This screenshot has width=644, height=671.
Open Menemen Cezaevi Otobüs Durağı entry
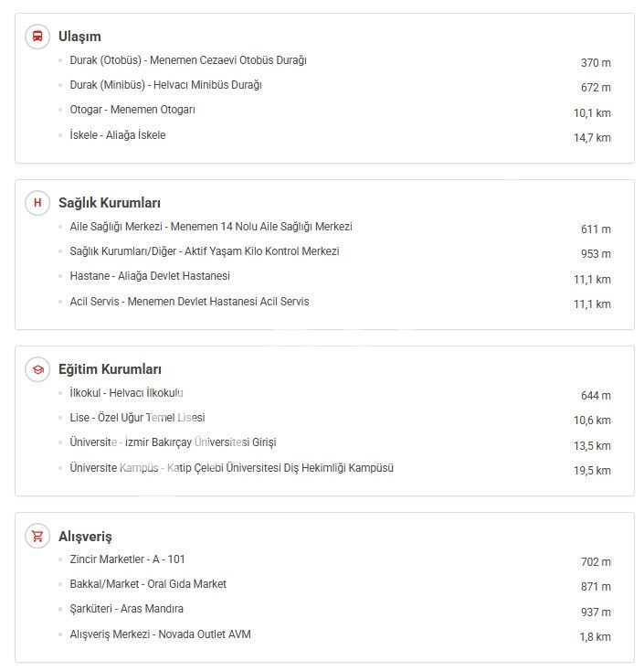click(x=188, y=60)
